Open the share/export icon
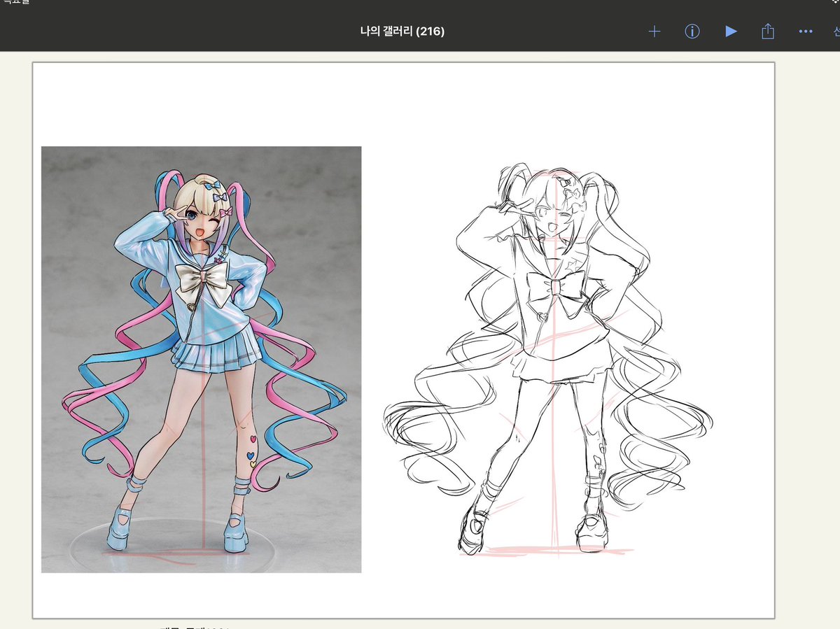The height and width of the screenshot is (629, 840). click(x=768, y=31)
